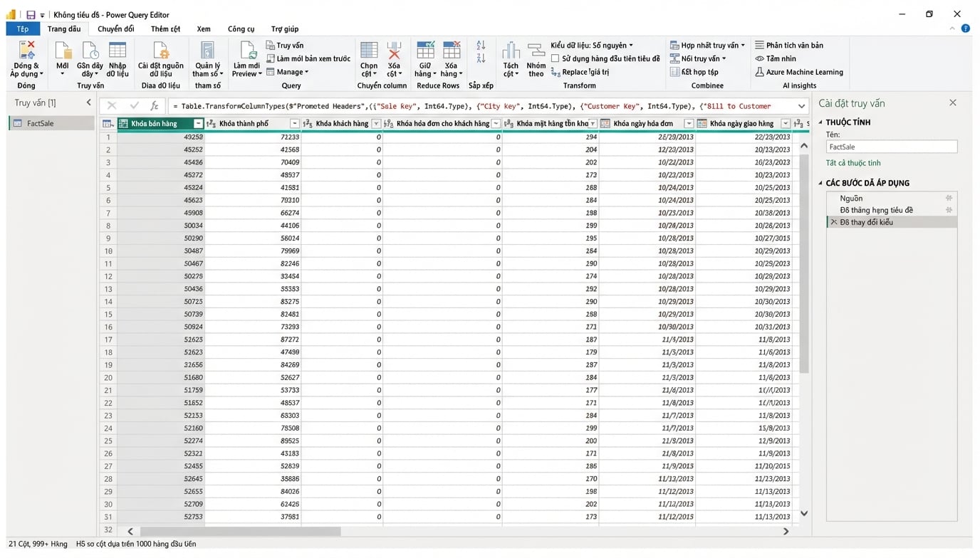Click the Tách cột icon
This screenshot has width=980, height=558.
(511, 51)
